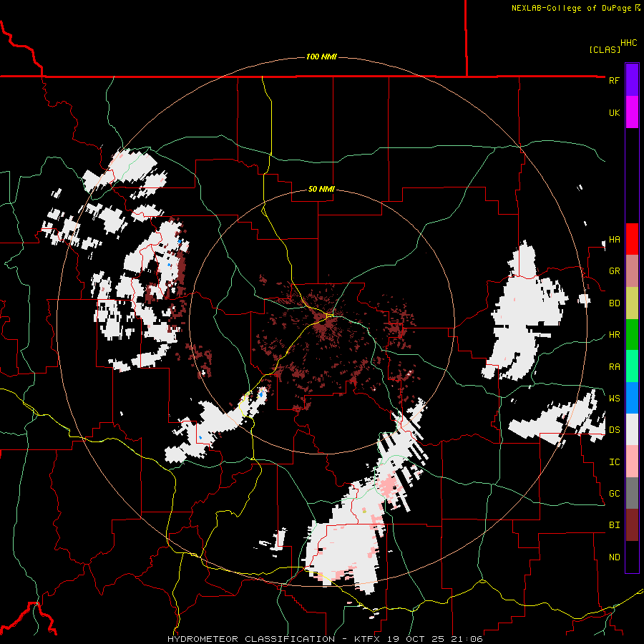The image size is (644, 644).
Task: Click the HA red legend swatch
Action: [x=632, y=239]
